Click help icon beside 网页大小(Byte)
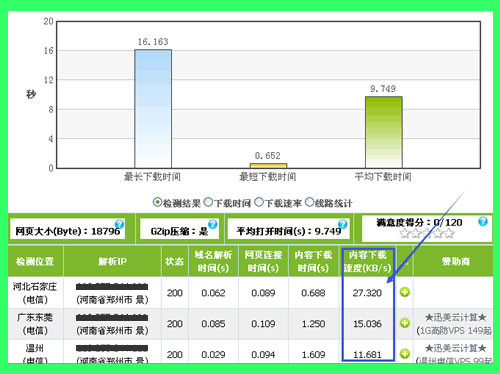 click(x=119, y=224)
